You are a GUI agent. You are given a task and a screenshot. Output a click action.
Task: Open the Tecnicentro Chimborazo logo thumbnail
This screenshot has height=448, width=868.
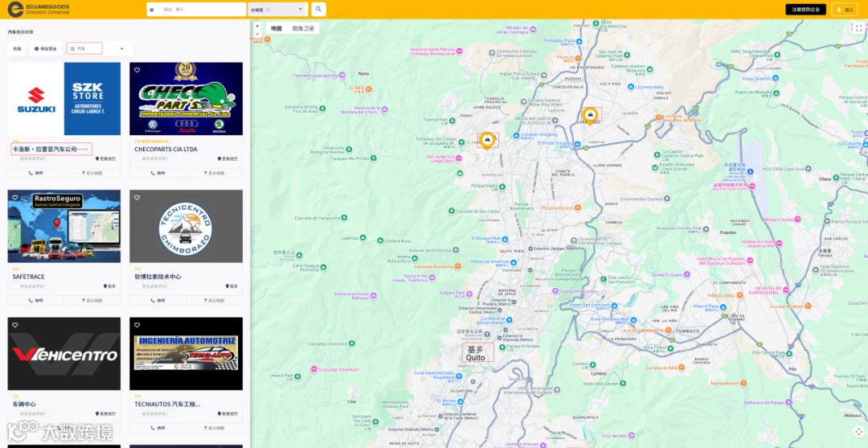point(186,226)
